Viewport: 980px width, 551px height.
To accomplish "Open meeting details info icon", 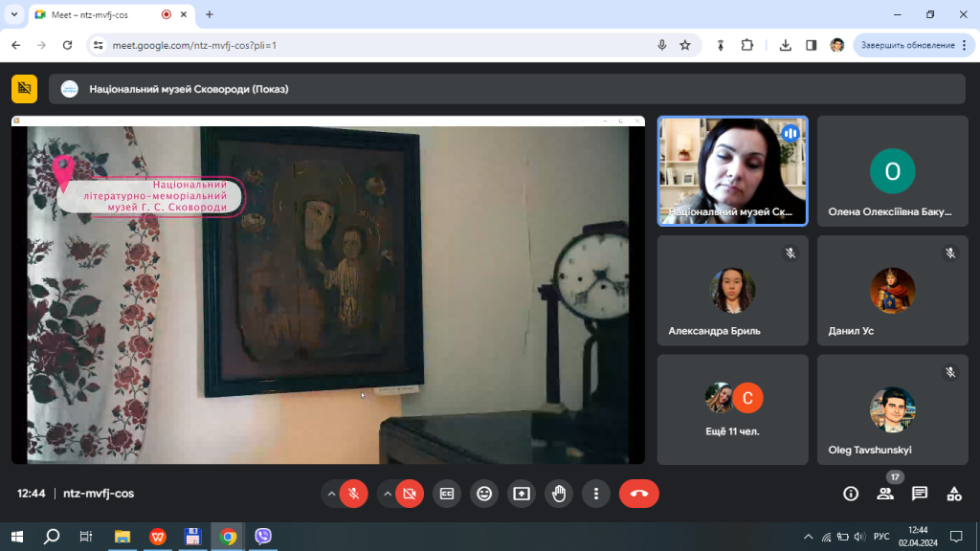I will [x=851, y=494].
